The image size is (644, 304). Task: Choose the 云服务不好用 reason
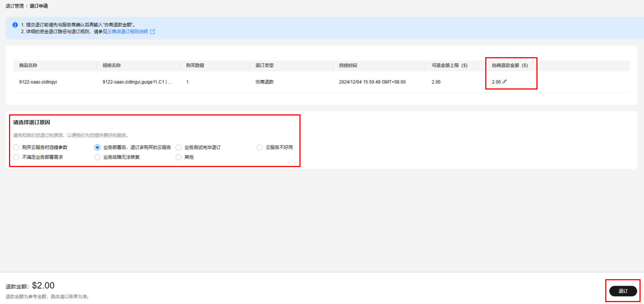pos(260,147)
